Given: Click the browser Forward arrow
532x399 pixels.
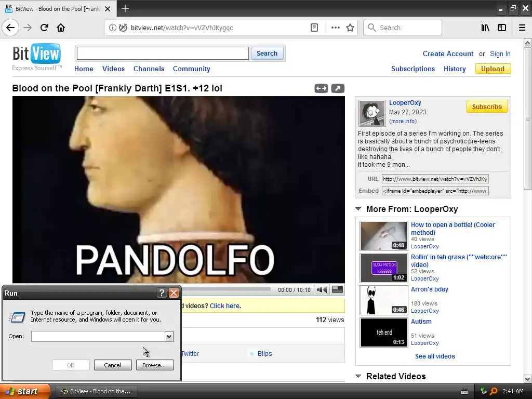Looking at the screenshot, I should [28, 28].
